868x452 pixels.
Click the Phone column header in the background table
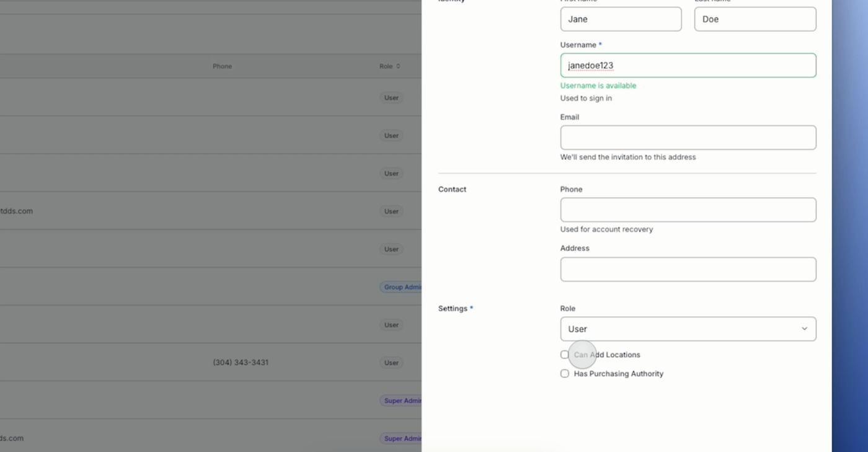tap(222, 66)
